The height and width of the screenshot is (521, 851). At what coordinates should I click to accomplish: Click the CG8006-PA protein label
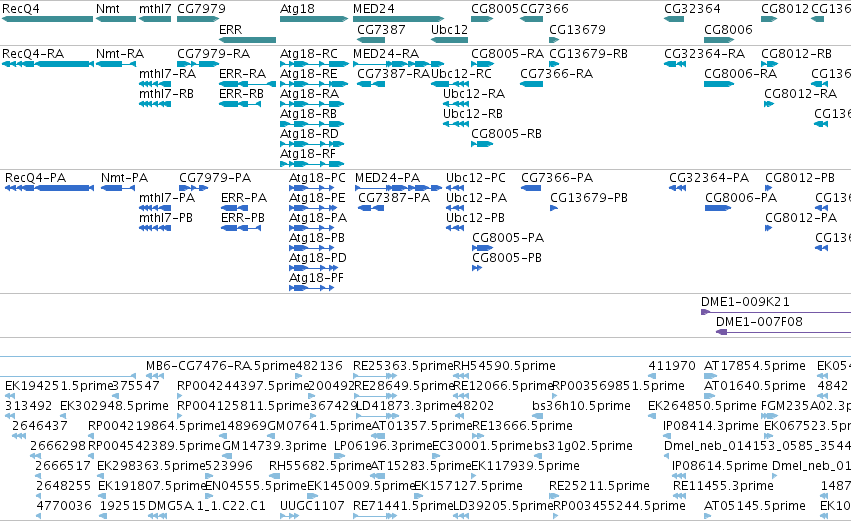pyautogui.click(x=741, y=199)
